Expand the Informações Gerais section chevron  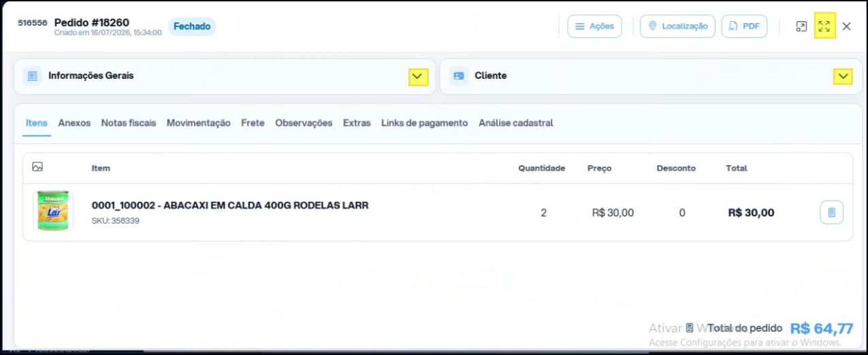click(418, 76)
